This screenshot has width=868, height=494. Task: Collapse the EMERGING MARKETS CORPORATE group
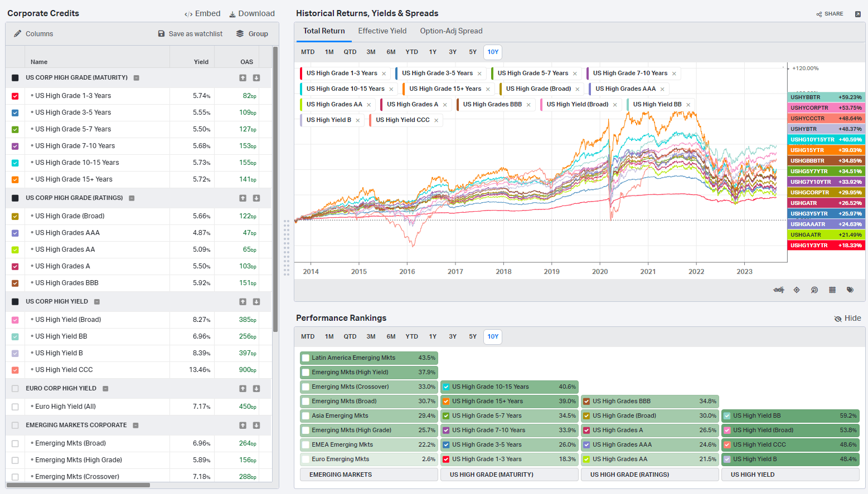click(135, 425)
